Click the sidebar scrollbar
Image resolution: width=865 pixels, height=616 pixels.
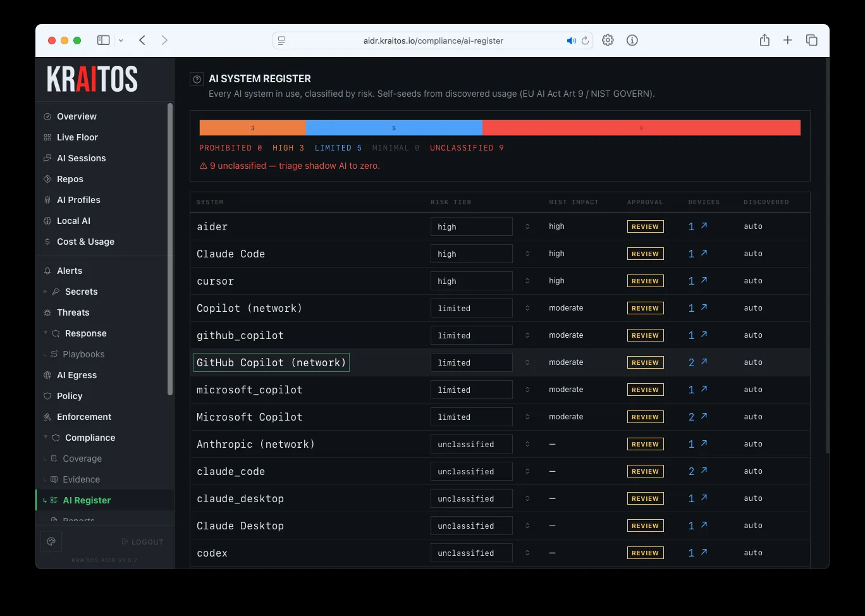pos(169,249)
